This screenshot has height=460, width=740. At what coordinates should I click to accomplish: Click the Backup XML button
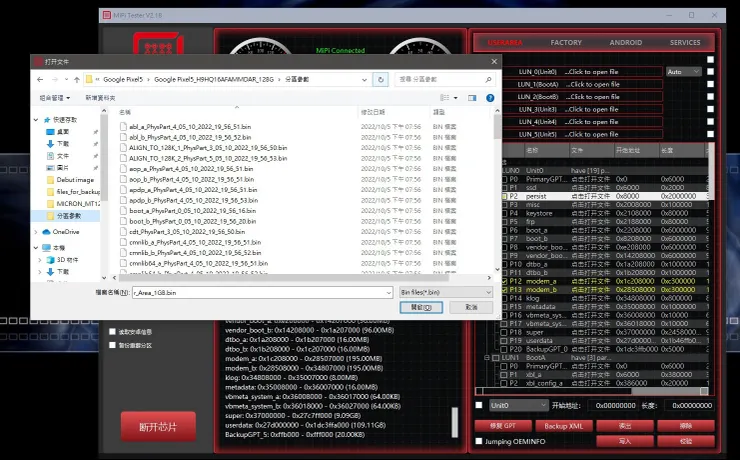563,426
